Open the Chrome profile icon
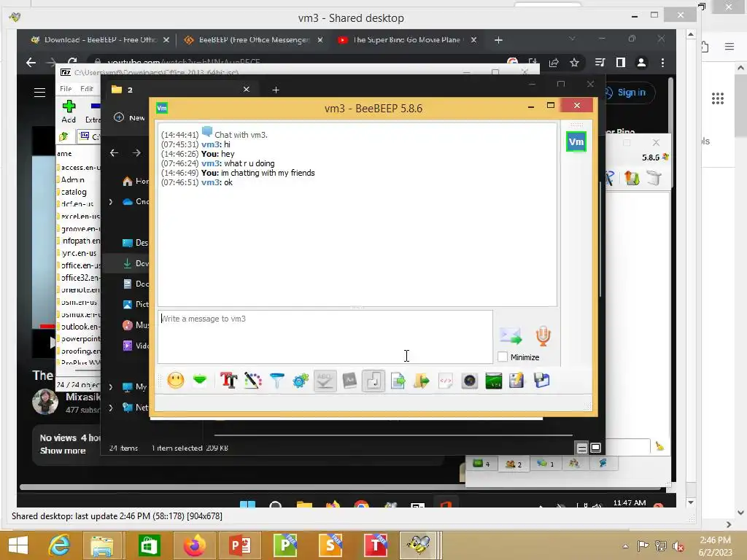 tap(642, 63)
